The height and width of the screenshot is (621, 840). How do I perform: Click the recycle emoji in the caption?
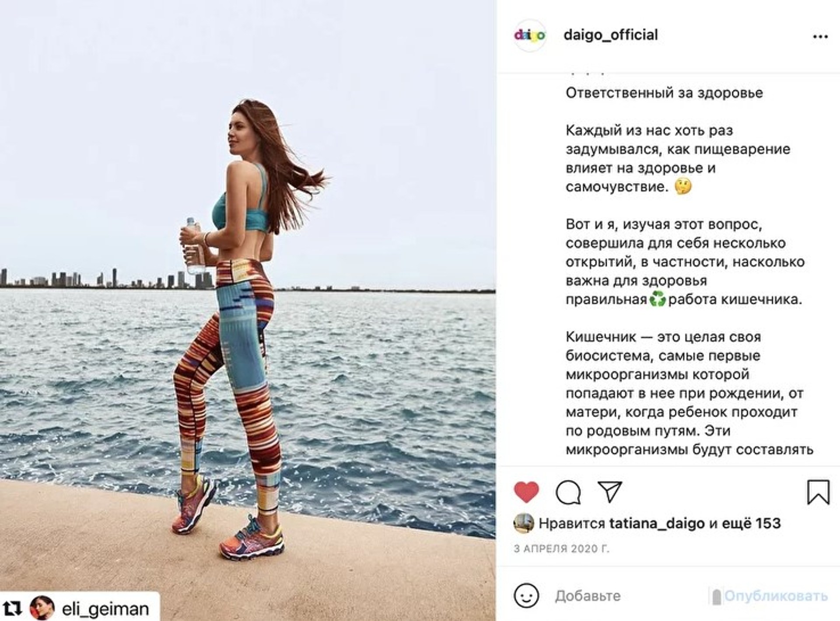click(657, 300)
